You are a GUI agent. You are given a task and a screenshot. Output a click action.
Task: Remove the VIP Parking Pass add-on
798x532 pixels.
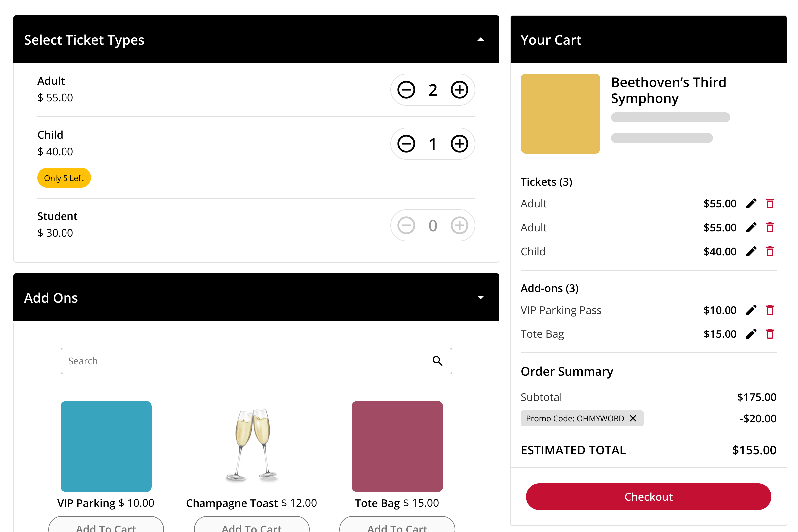770,310
